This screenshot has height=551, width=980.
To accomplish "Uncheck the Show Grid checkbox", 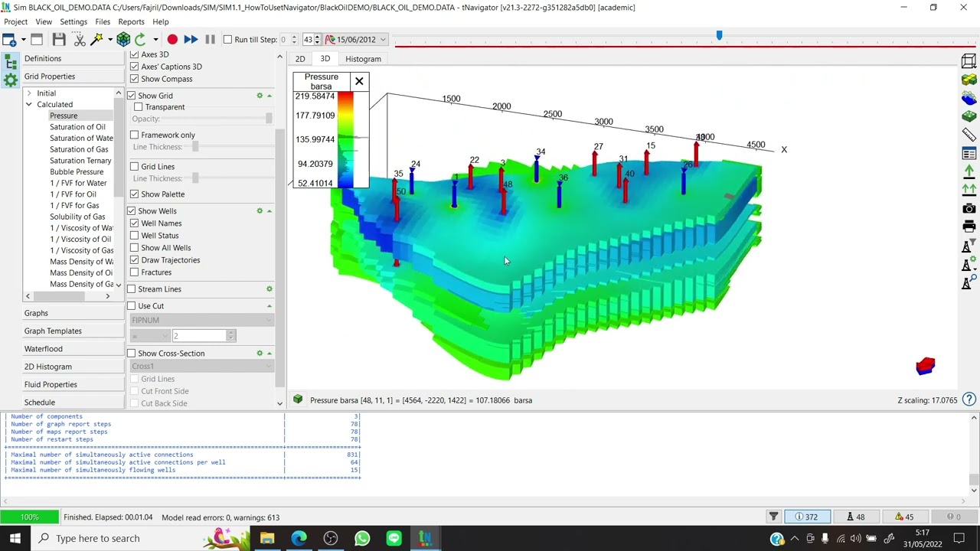I will [x=132, y=96].
